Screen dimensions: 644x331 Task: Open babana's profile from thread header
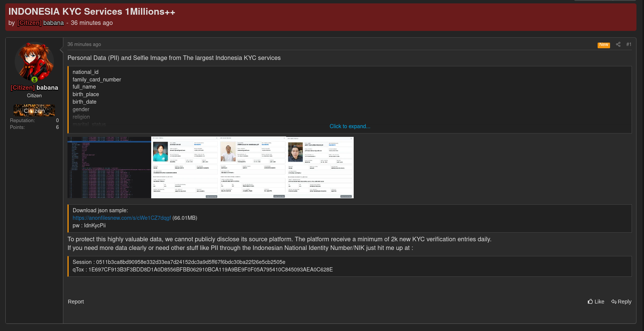coord(41,23)
